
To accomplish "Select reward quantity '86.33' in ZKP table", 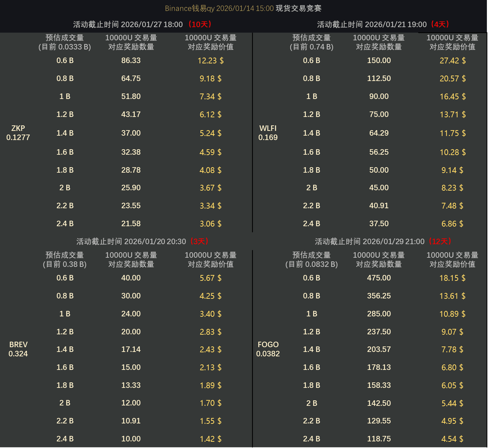I will tap(131, 60).
